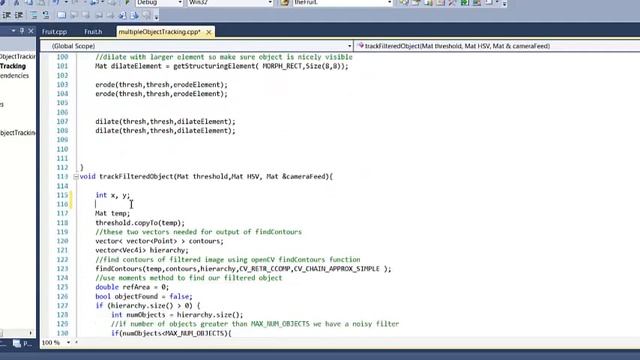The width and height of the screenshot is (640, 360).
Task: Open the standard toolbar overflow options
Action: click(504, 3)
